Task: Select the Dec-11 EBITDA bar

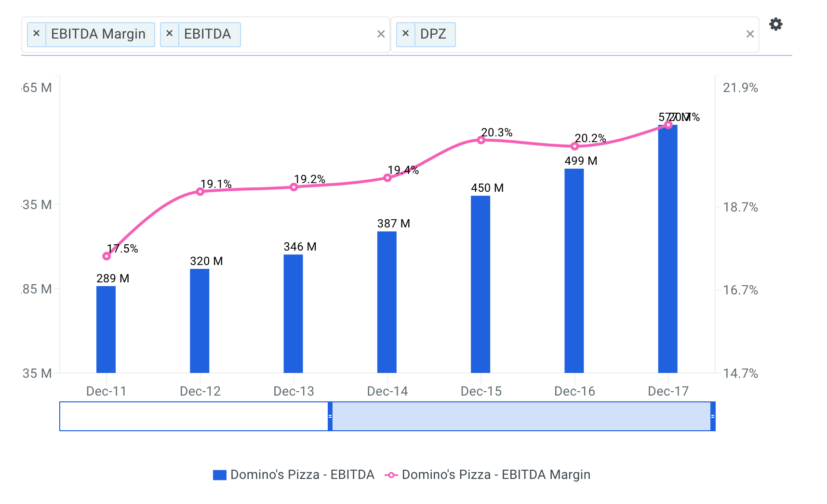Action: (x=106, y=330)
